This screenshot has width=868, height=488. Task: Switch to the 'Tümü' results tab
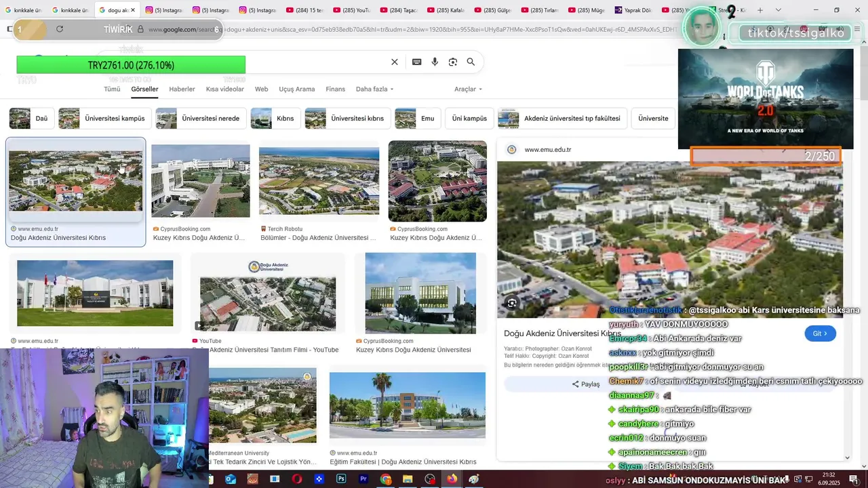(x=112, y=89)
